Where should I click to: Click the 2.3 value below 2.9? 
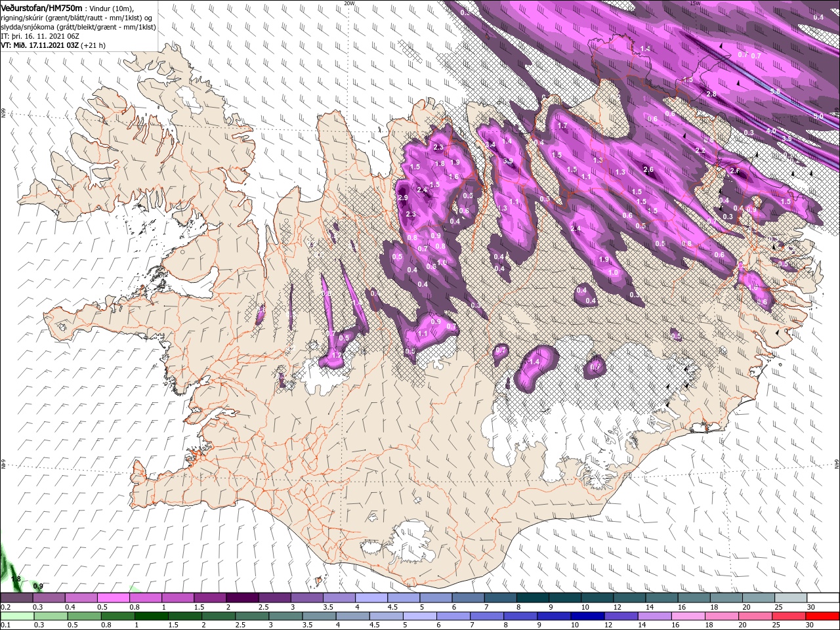click(x=411, y=215)
